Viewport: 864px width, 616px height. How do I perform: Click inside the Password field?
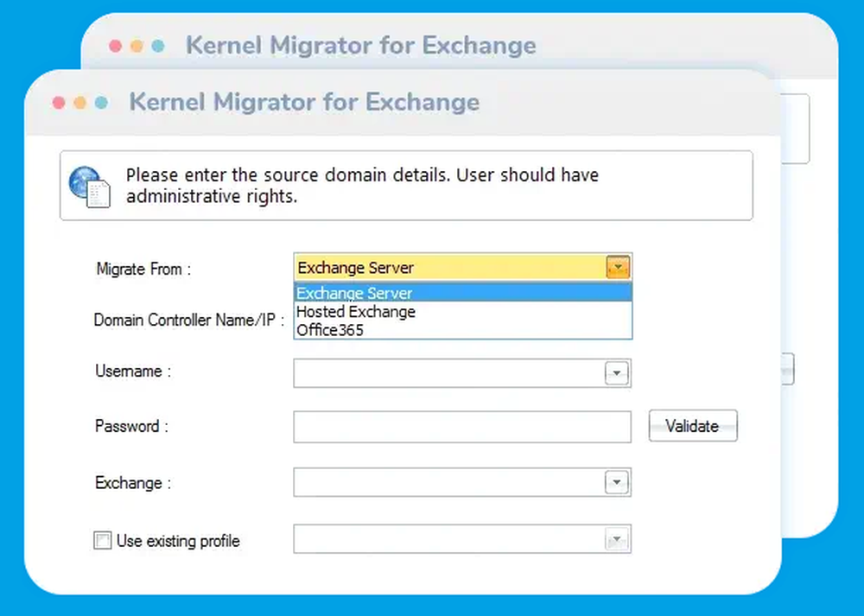(462, 427)
